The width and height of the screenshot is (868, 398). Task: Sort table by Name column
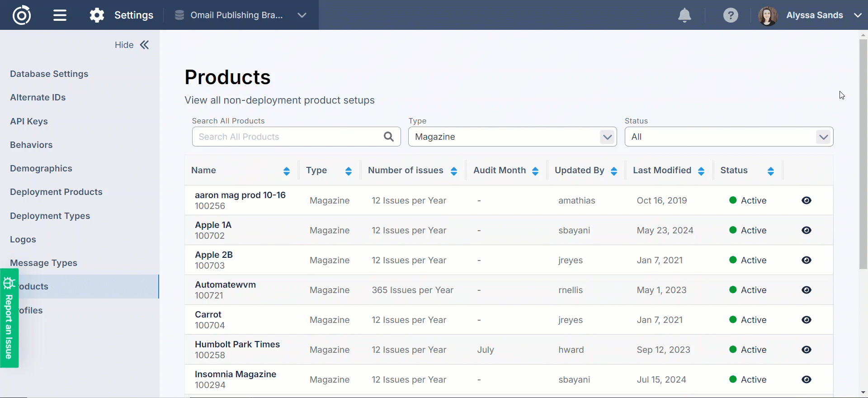click(x=286, y=171)
